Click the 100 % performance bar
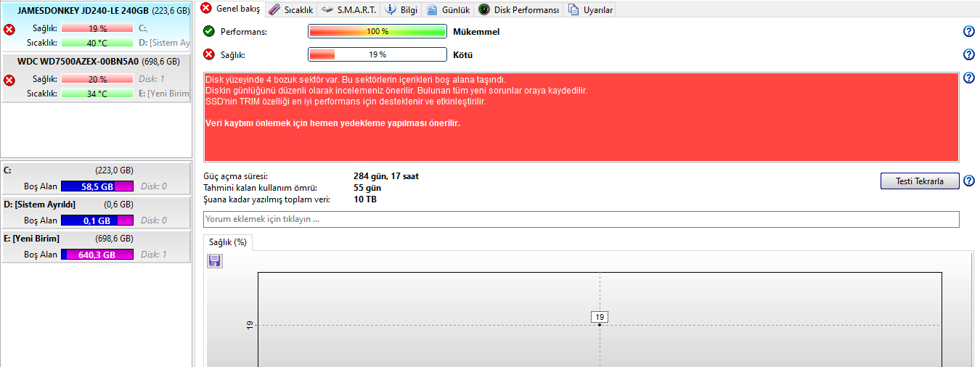Image resolution: width=980 pixels, height=367 pixels. pos(377,31)
